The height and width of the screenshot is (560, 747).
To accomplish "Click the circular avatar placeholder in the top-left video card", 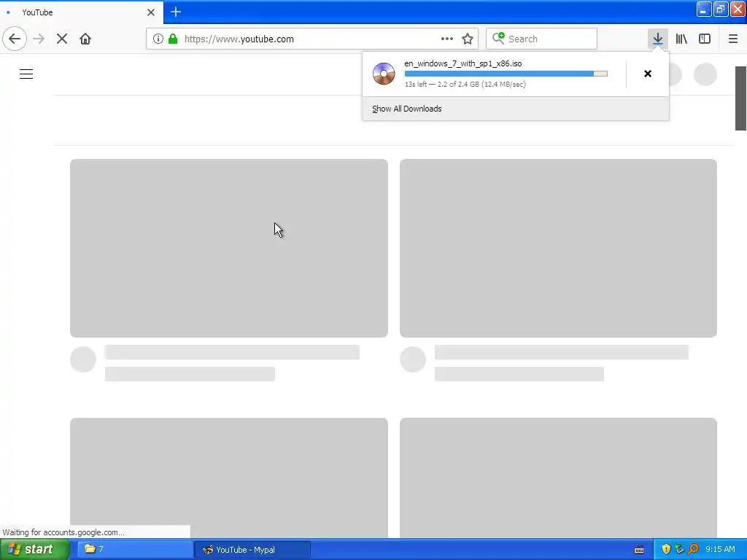I will click(x=83, y=359).
